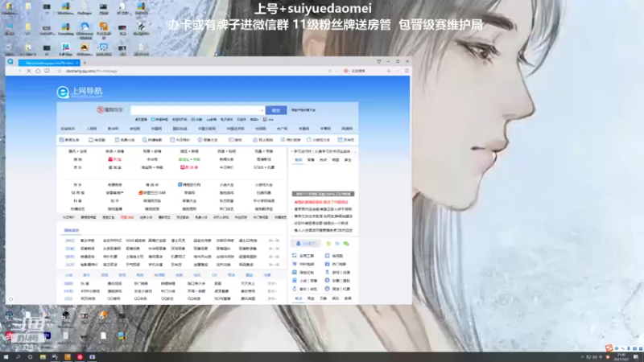
Task: Click the green WeChat icon in sidebar
Action: point(346,244)
